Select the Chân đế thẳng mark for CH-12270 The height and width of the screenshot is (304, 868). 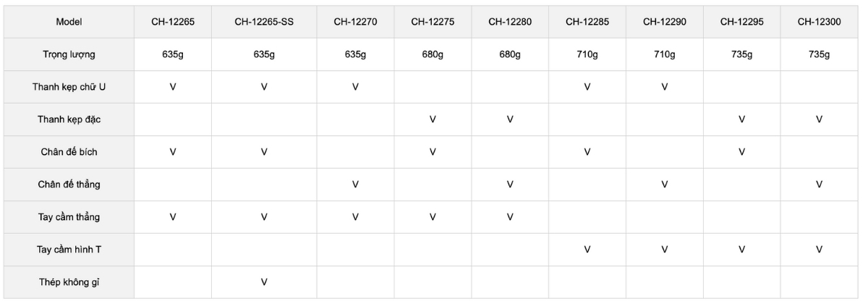[x=355, y=185]
